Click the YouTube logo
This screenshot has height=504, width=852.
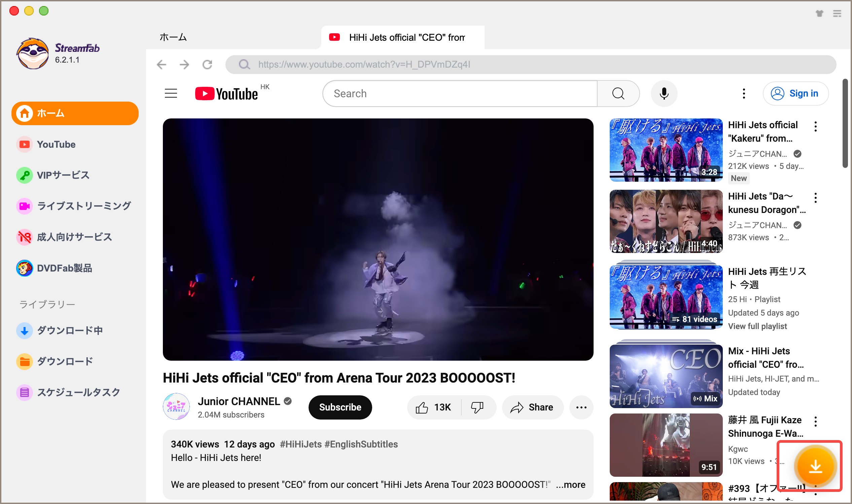226,94
